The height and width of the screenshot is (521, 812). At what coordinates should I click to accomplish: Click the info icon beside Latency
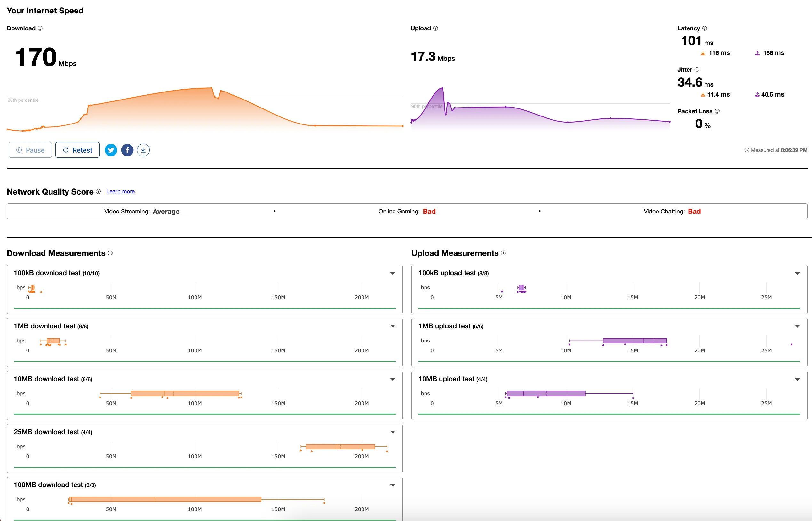(705, 28)
